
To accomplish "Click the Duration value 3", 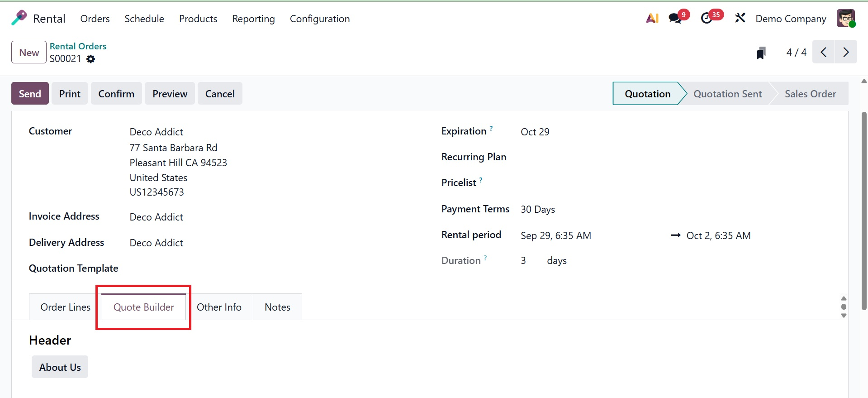I will 523,261.
